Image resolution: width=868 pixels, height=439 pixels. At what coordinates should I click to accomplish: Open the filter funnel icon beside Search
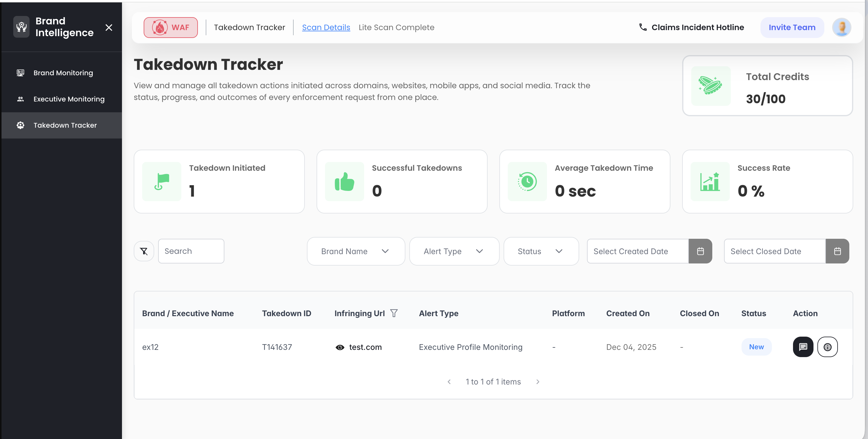click(x=144, y=251)
